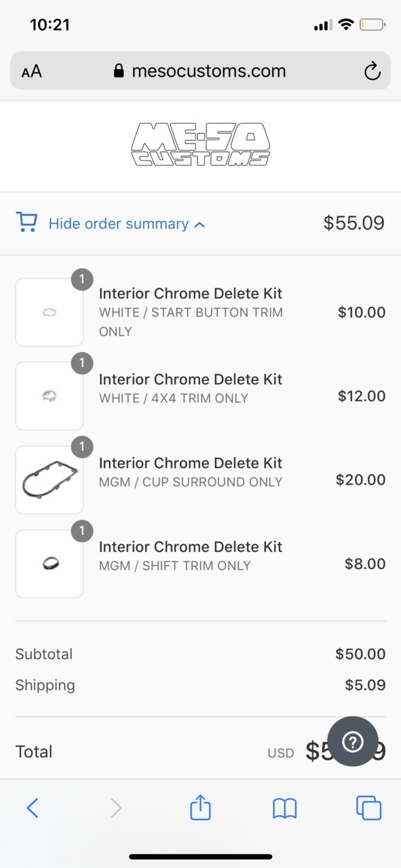Select the Shift Trim product thumbnail

click(x=50, y=564)
